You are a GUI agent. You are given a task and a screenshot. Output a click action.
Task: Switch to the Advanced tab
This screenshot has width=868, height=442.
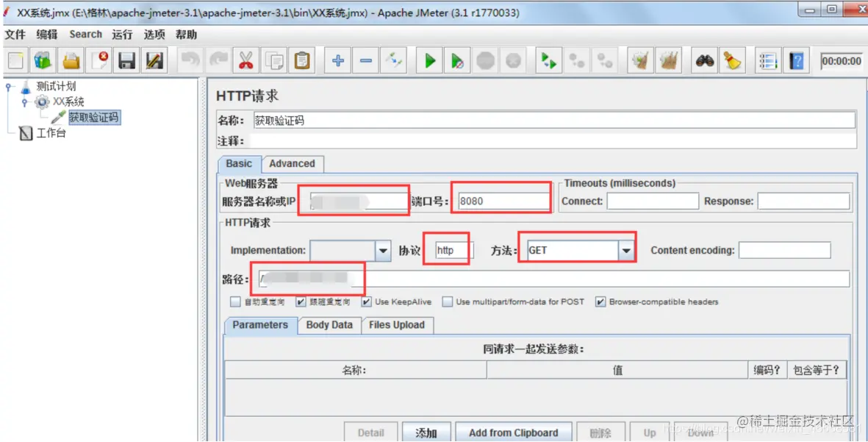292,164
